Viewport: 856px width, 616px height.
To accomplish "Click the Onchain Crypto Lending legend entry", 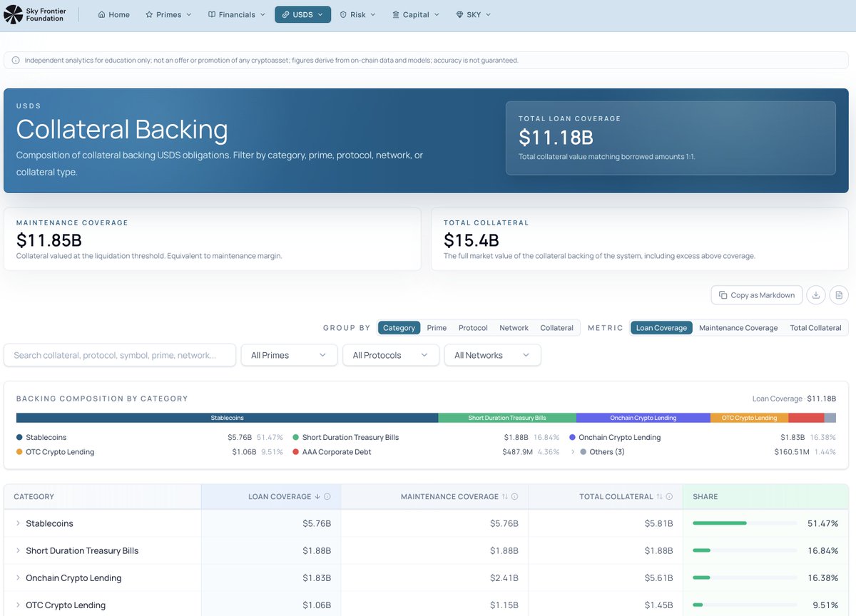I will tap(703, 437).
